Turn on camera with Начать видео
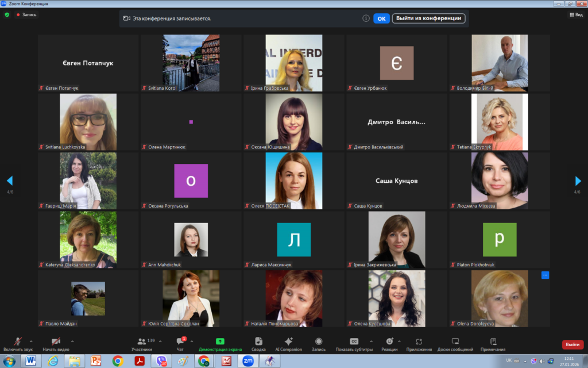This screenshot has width=588, height=368. (x=56, y=343)
